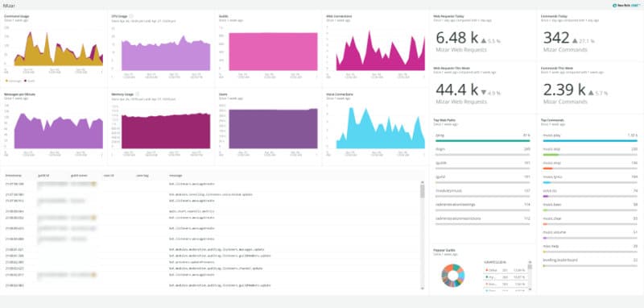Select the Voice Connections chart title

click(340, 94)
